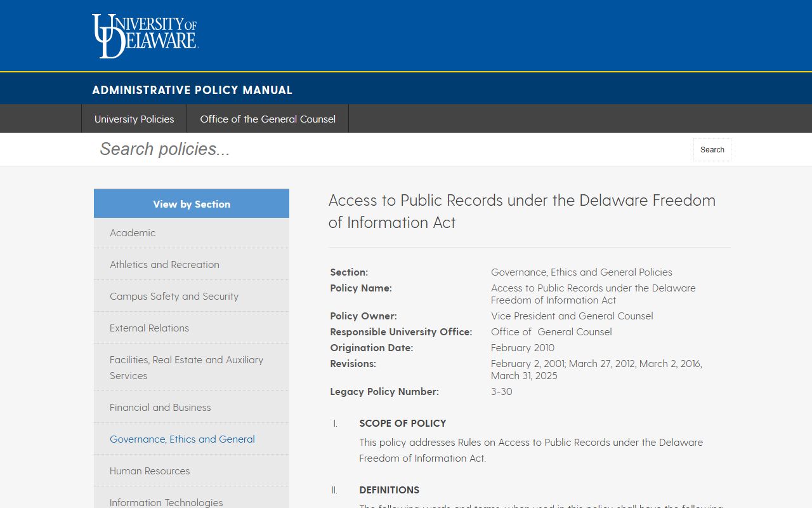Click the policy title heading text

(x=522, y=211)
